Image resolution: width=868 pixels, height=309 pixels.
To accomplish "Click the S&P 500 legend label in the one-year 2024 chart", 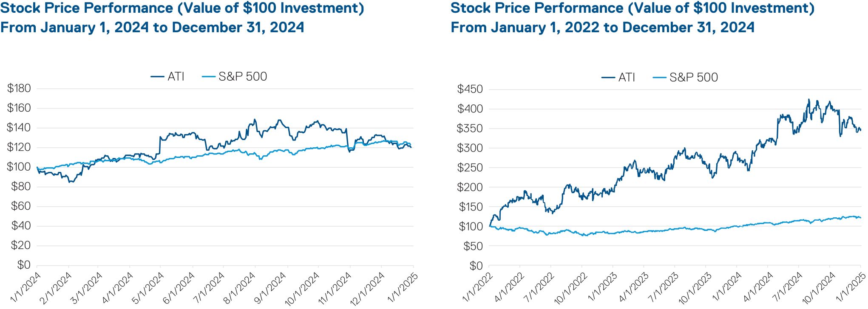I will [243, 77].
